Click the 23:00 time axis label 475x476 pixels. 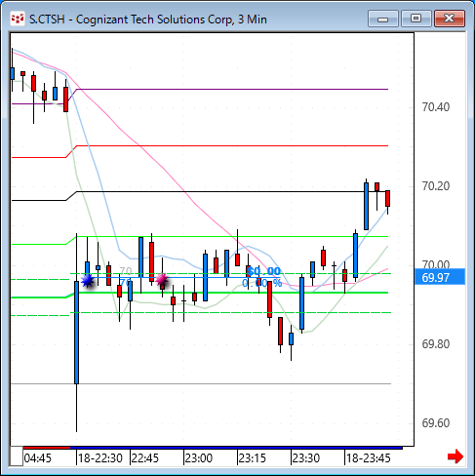coord(199,458)
